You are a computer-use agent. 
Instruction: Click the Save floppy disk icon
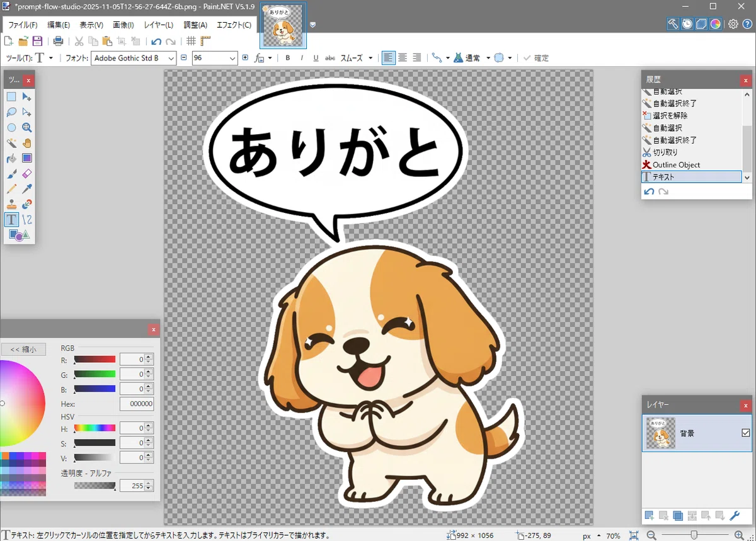[x=37, y=42]
